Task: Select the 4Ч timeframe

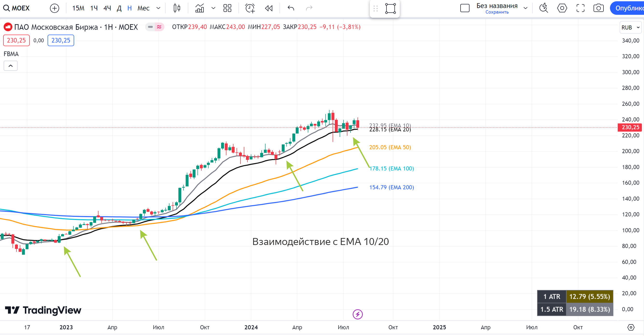Action: pyautogui.click(x=107, y=8)
